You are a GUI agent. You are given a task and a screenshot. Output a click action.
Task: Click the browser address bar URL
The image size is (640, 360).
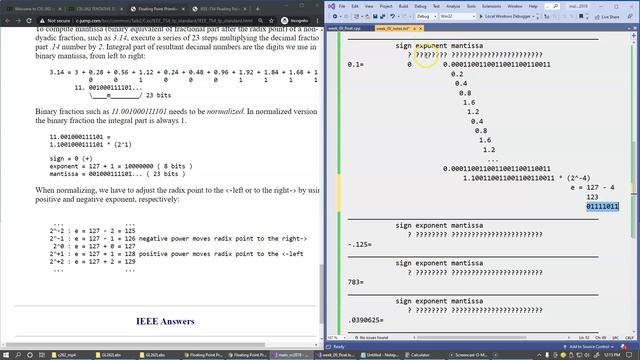coord(164,20)
